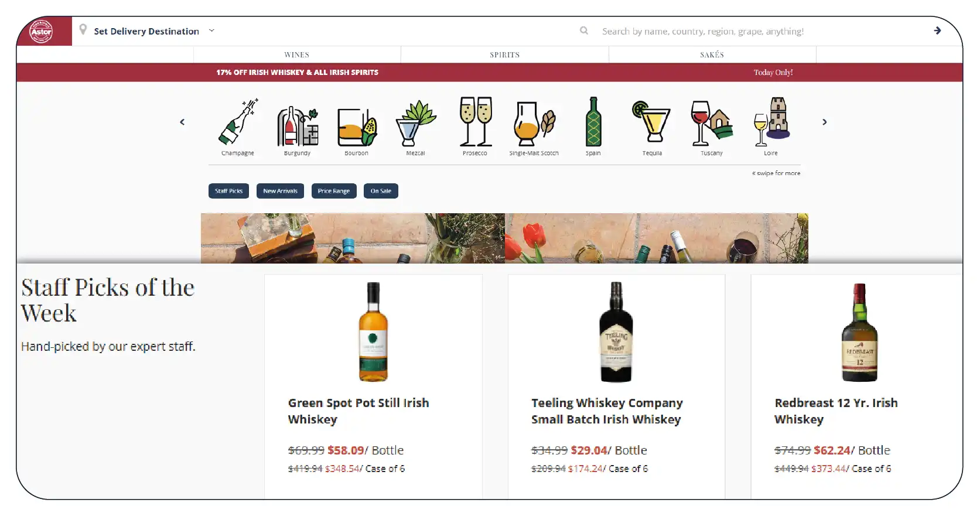The height and width of the screenshot is (516, 980).
Task: Show previous categories with left chevron
Action: click(182, 122)
